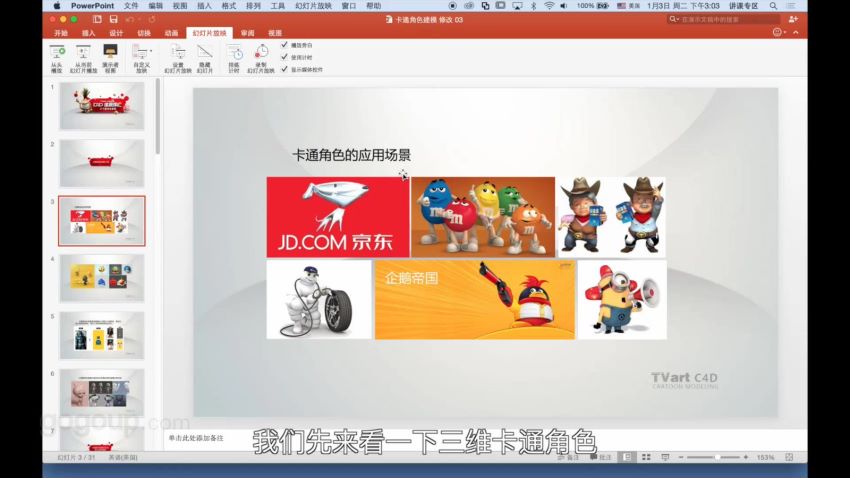Click zoom out minus button
The image size is (850, 478).
pos(681,457)
